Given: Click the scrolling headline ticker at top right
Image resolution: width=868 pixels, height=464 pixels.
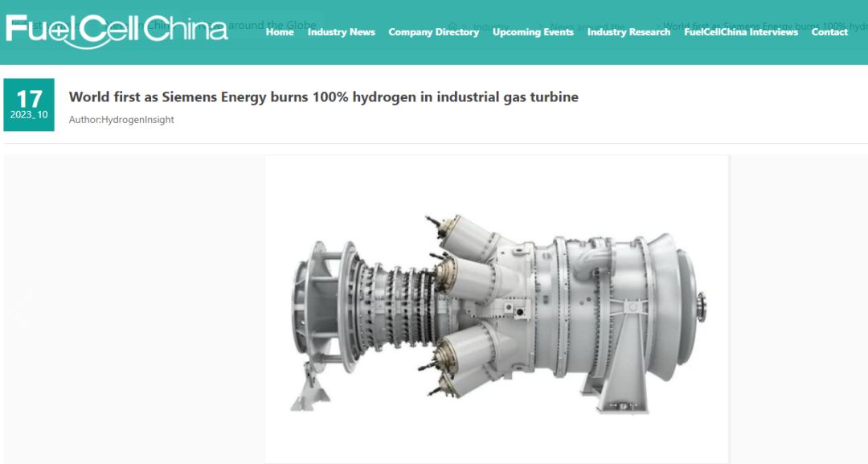Looking at the screenshot, I should [x=764, y=23].
